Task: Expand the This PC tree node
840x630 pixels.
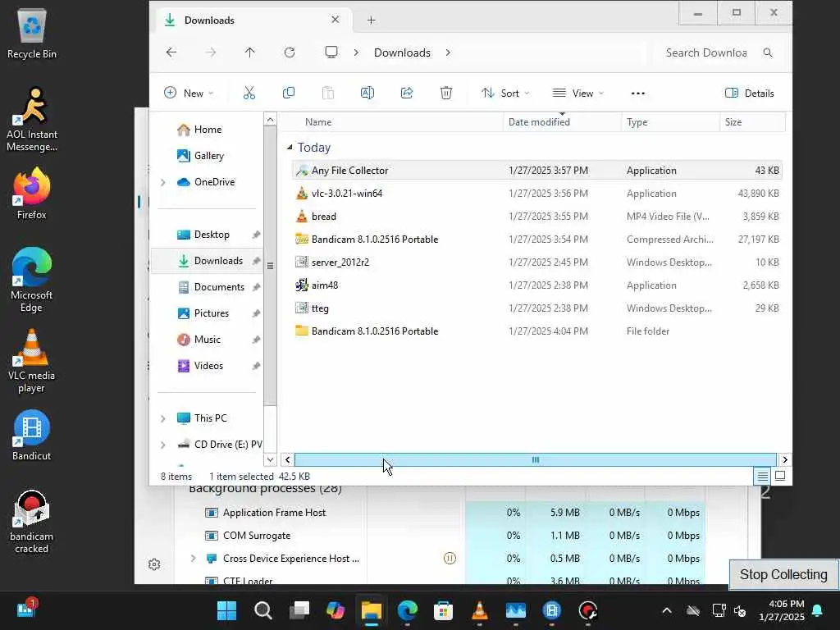Action: pos(163,418)
